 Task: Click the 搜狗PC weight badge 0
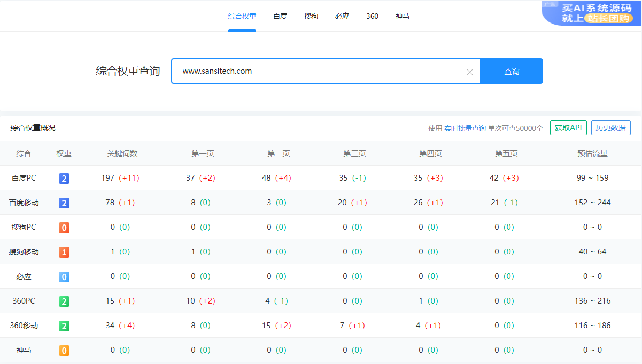(64, 228)
